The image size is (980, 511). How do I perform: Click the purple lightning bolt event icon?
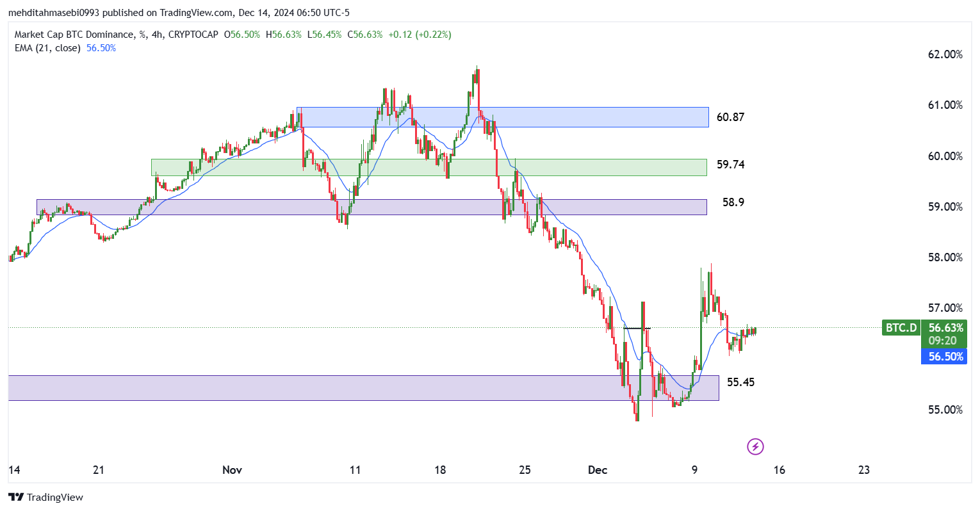click(756, 446)
